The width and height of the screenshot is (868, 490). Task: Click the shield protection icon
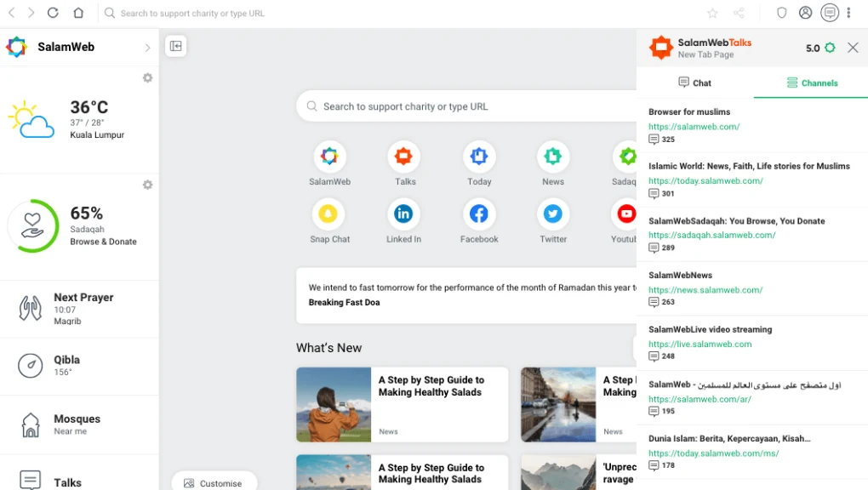779,13
